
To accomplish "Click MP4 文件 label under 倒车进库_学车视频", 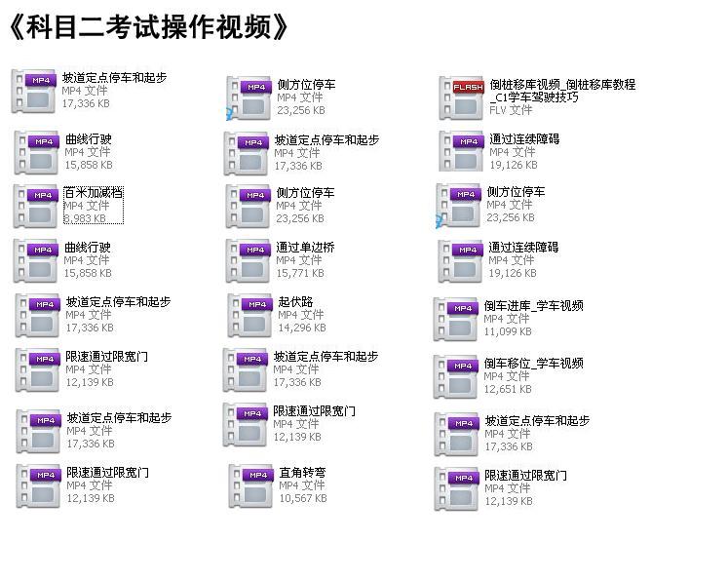I will click(x=507, y=319).
